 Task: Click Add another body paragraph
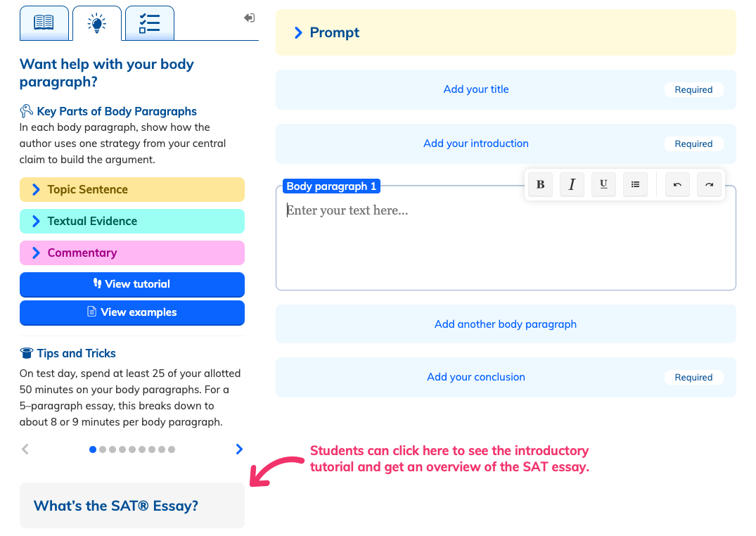506,324
